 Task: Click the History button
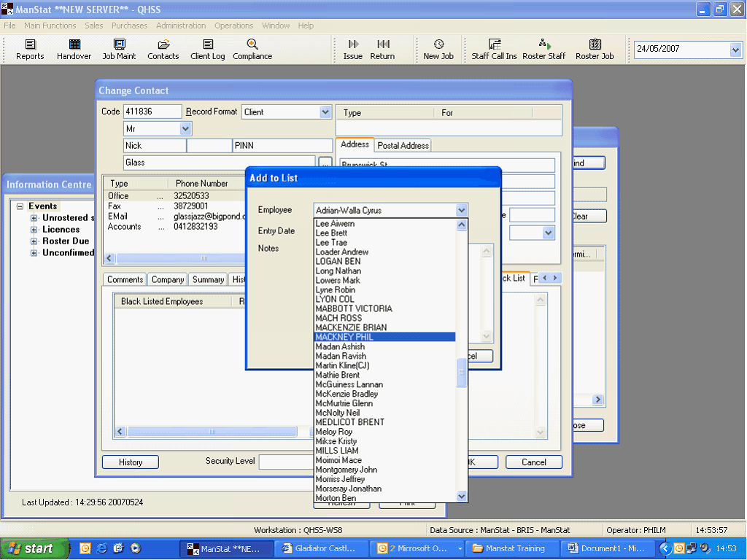131,462
